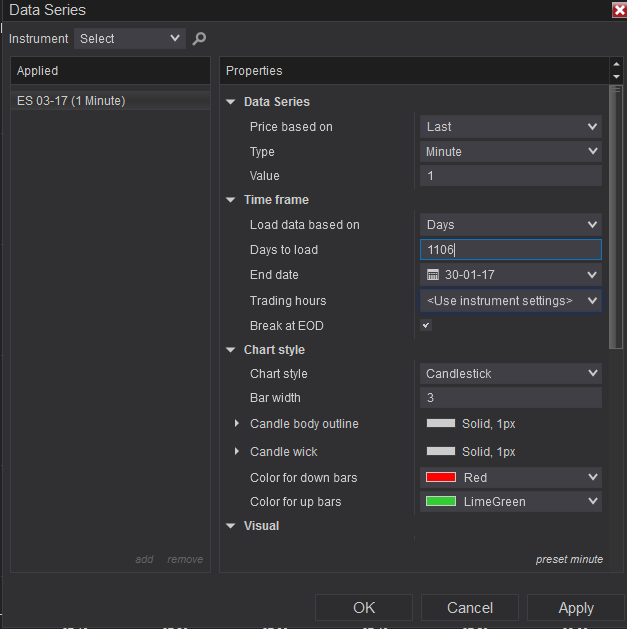Select ES 03-17 (1 Minute) applied series
The width and height of the screenshot is (627, 629).
tap(71, 101)
